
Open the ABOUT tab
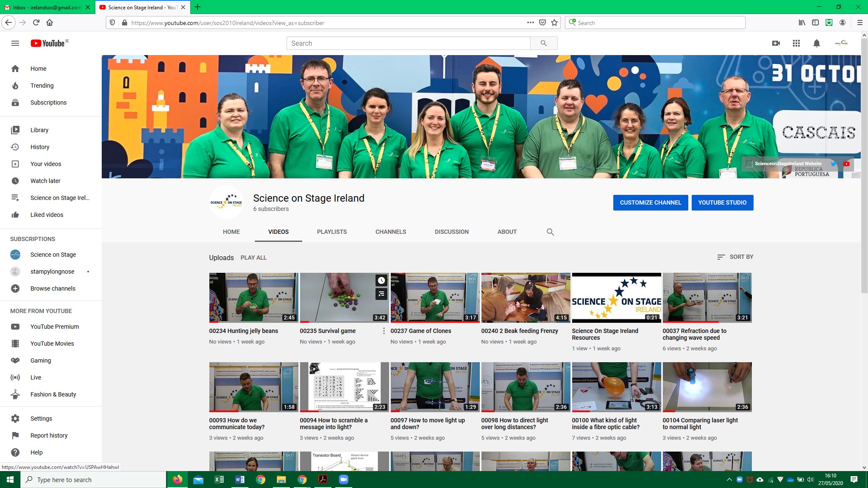(507, 232)
